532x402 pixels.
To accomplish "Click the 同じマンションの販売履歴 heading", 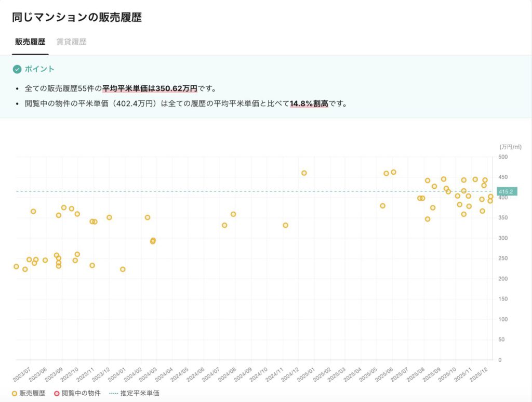I will tap(77, 17).
